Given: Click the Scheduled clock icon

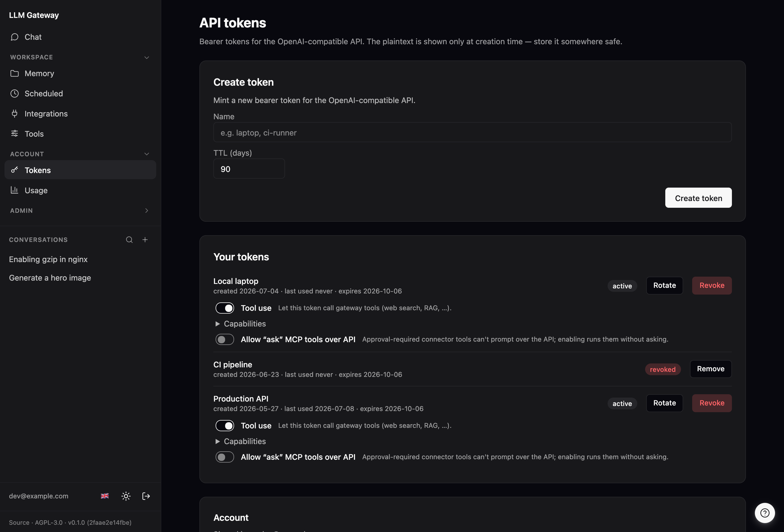Looking at the screenshot, I should [x=15, y=94].
